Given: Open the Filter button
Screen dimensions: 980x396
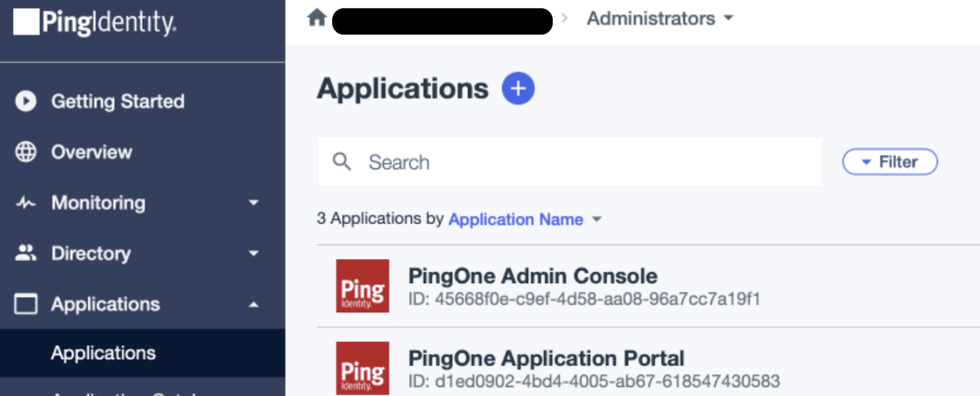Looking at the screenshot, I should click(x=890, y=162).
